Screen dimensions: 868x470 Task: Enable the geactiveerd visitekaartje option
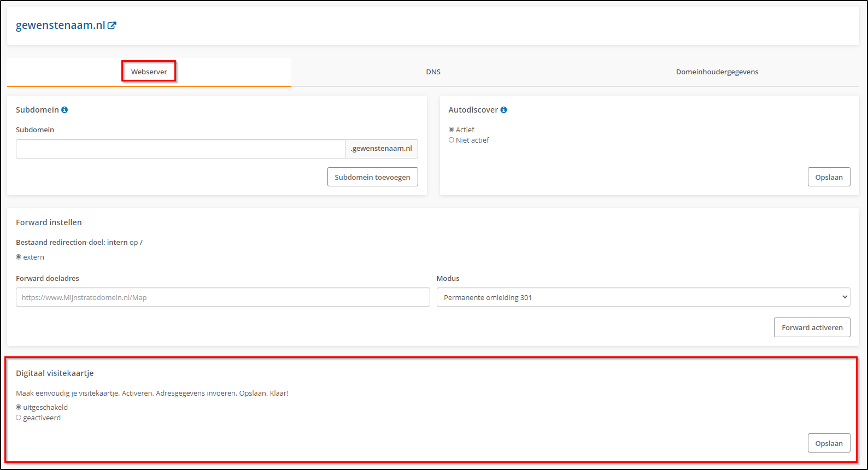coord(19,418)
